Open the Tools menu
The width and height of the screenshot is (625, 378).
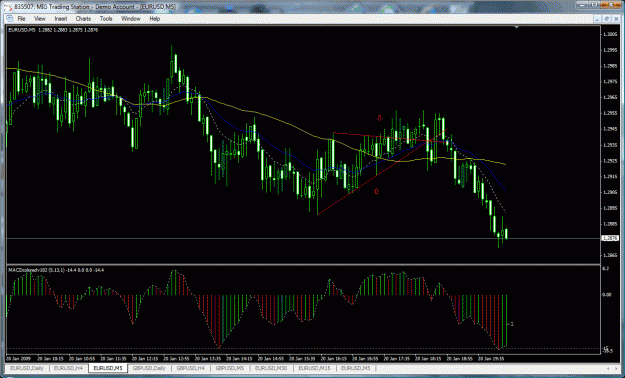[x=106, y=19]
